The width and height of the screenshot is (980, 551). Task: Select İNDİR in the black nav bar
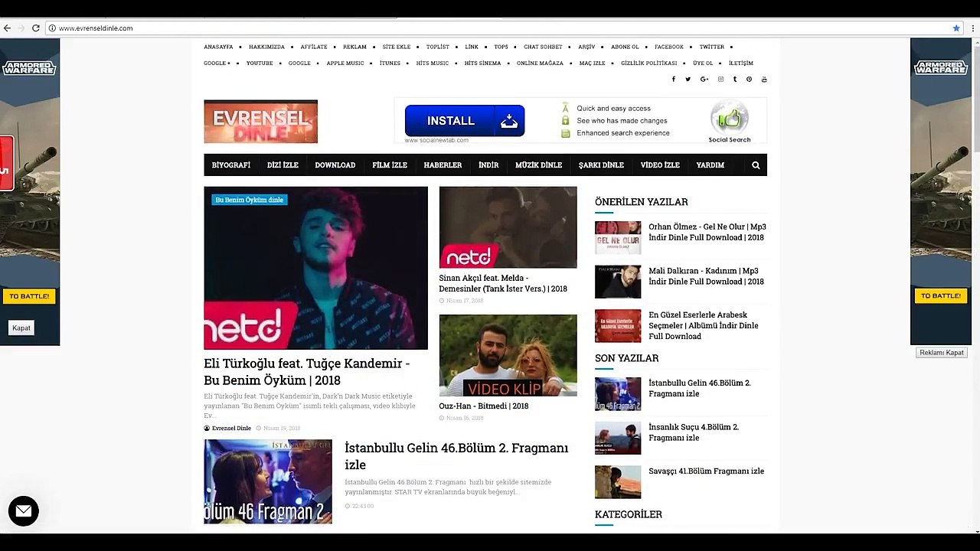pyautogui.click(x=488, y=165)
